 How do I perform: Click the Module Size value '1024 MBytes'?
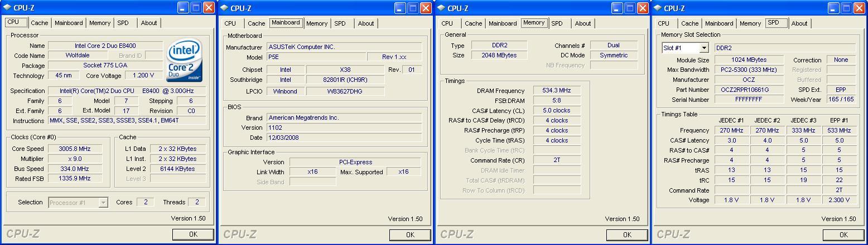click(748, 60)
